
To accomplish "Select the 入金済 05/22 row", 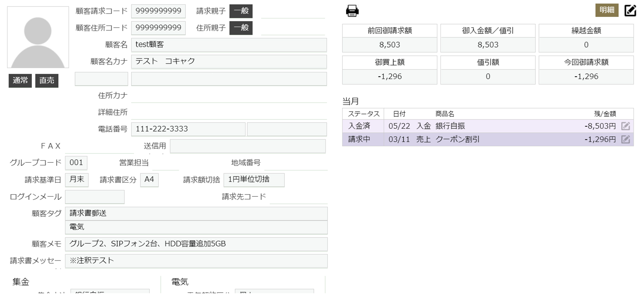I will pyautogui.click(x=488, y=126).
